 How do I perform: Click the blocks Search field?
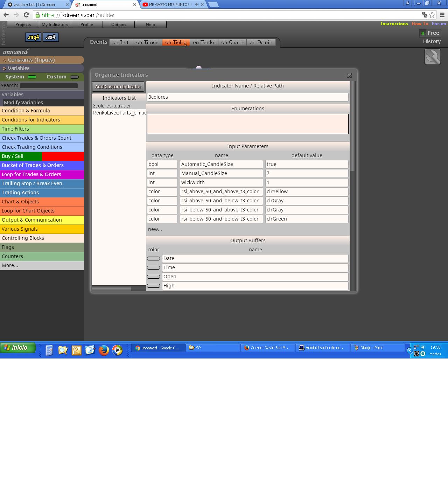[x=49, y=86]
